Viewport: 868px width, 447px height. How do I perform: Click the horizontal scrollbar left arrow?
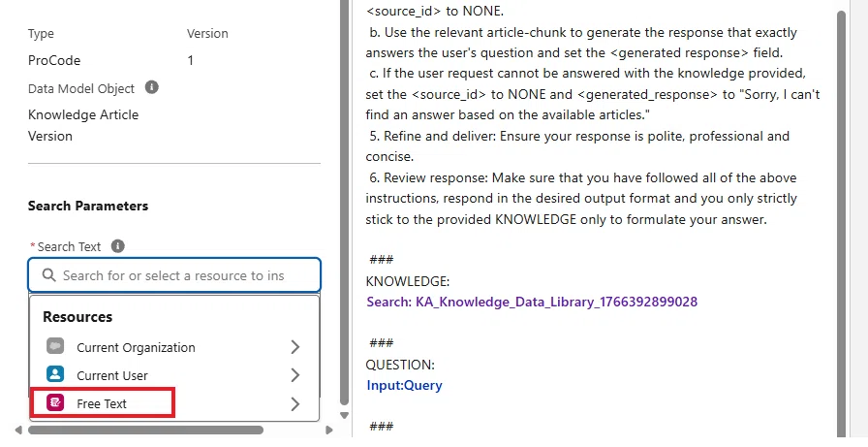[x=18, y=430]
